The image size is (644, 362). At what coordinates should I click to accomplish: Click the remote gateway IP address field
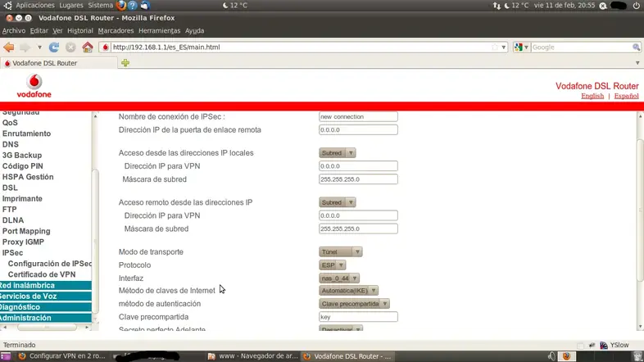click(x=358, y=129)
